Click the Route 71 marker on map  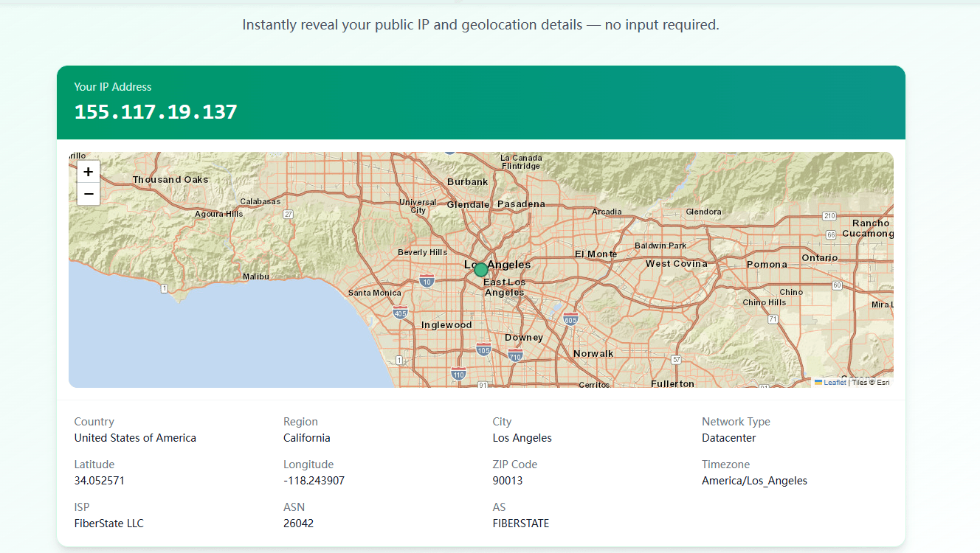[773, 319]
